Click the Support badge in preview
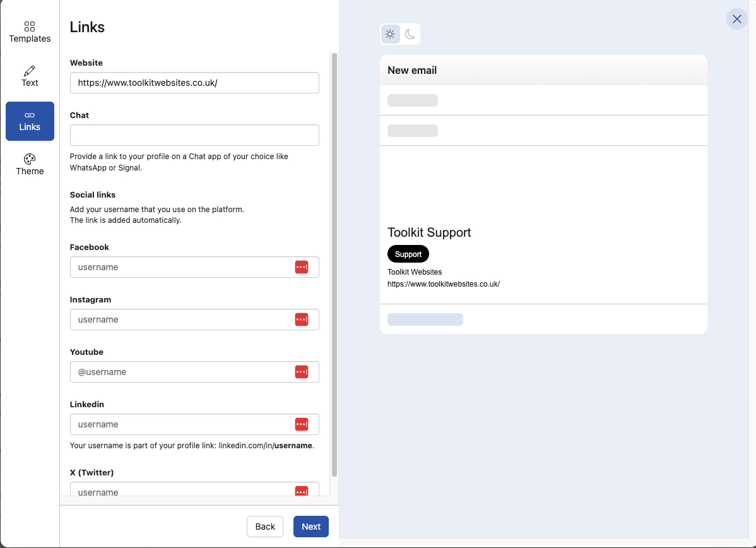The image size is (756, 548). pyautogui.click(x=408, y=254)
